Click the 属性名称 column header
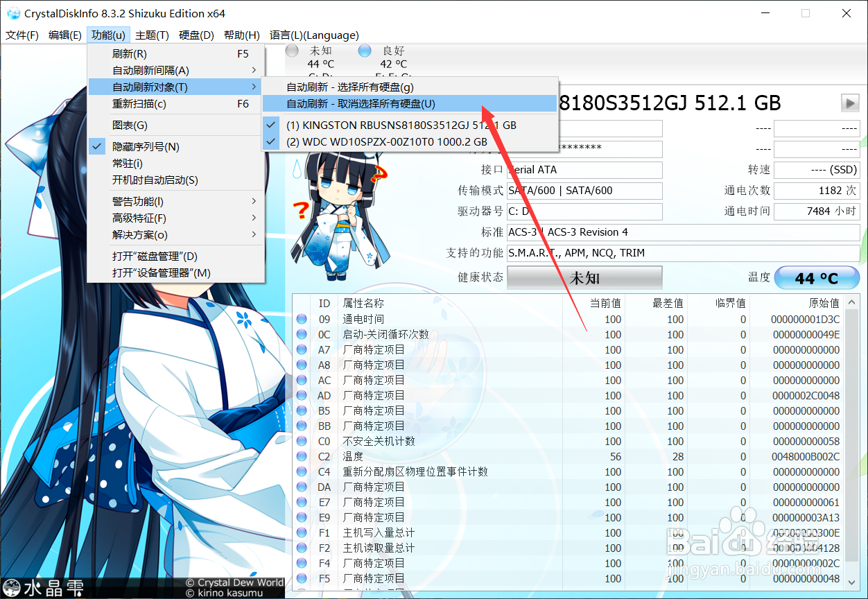 (449, 303)
